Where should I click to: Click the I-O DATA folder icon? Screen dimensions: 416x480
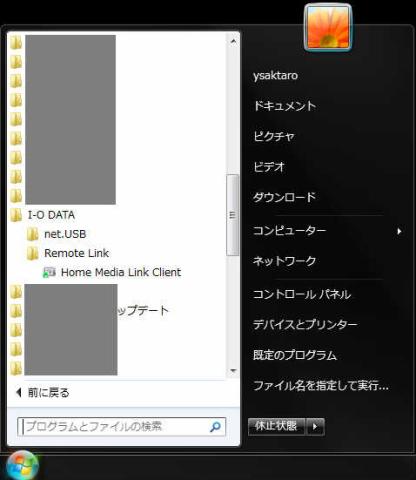click(16, 215)
